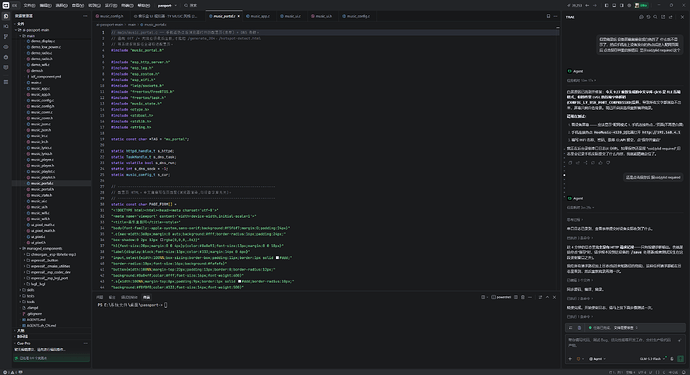The width and height of the screenshot is (690, 375).
Task: Close the TRAE chat panel
Action: click(x=683, y=17)
